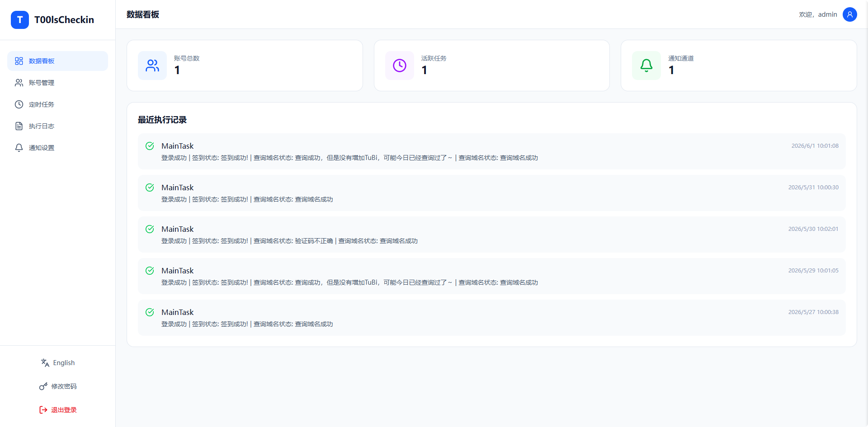Click the admin user avatar icon
Screen dimensions: 868x427
point(850,14)
